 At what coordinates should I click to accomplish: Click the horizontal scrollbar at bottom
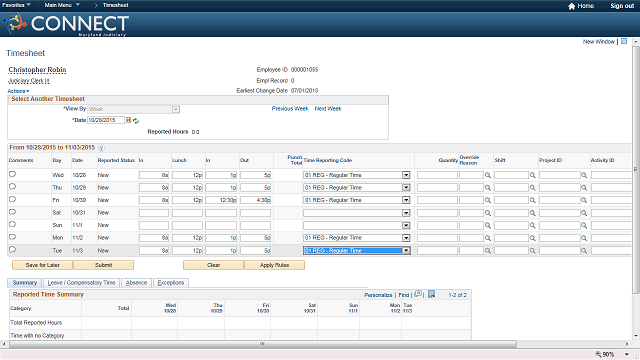coord(263,344)
